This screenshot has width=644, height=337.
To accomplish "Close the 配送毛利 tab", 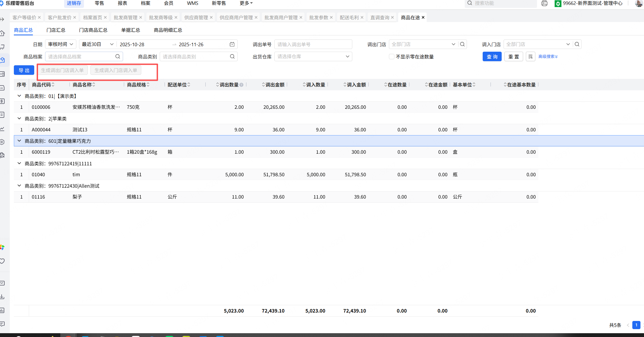I will [362, 17].
